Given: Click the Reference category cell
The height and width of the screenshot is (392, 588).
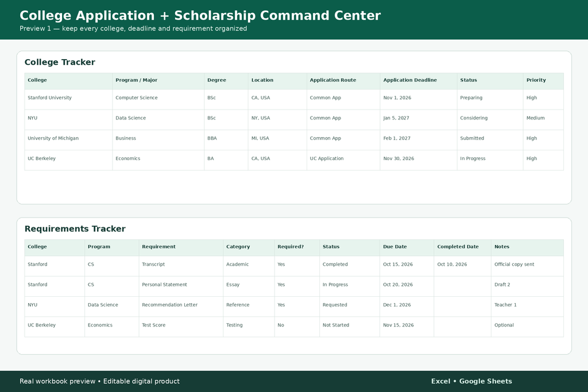Looking at the screenshot, I should 249,306.
